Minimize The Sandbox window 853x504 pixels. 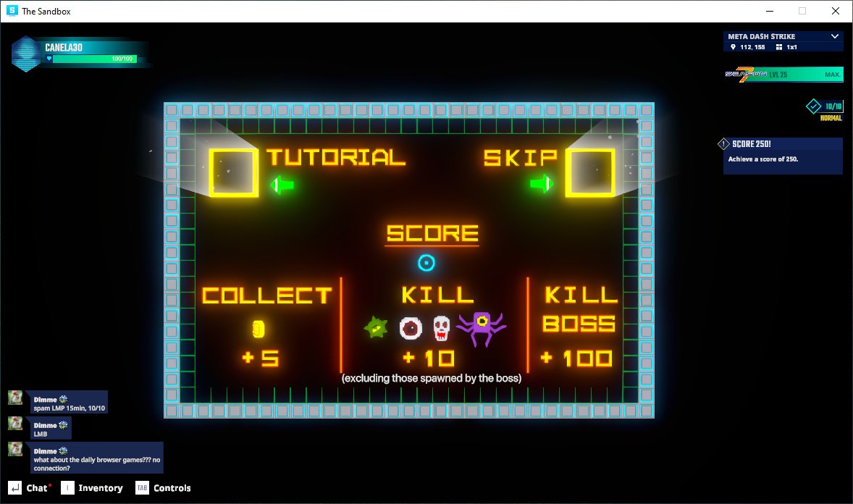[x=769, y=11]
